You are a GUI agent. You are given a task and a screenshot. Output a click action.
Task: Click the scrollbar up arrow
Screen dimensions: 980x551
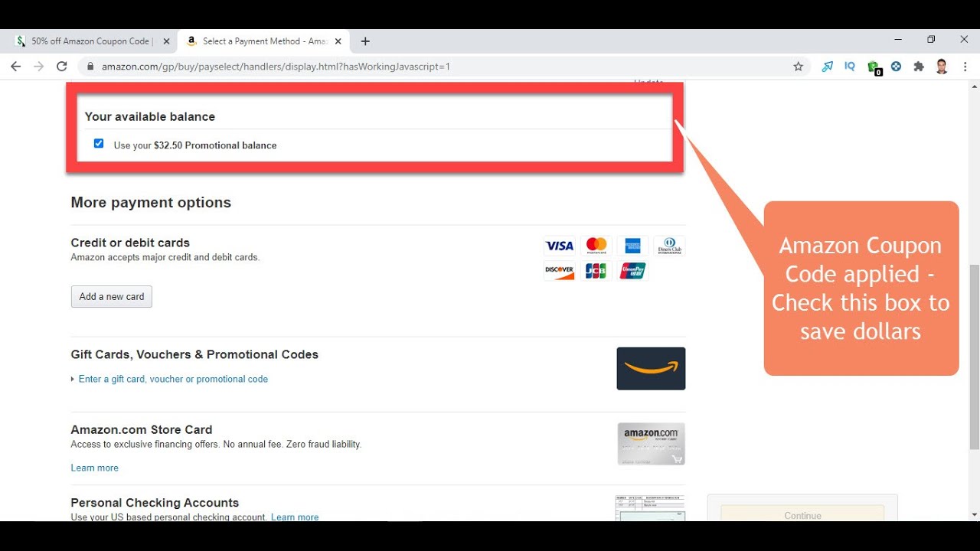974,86
